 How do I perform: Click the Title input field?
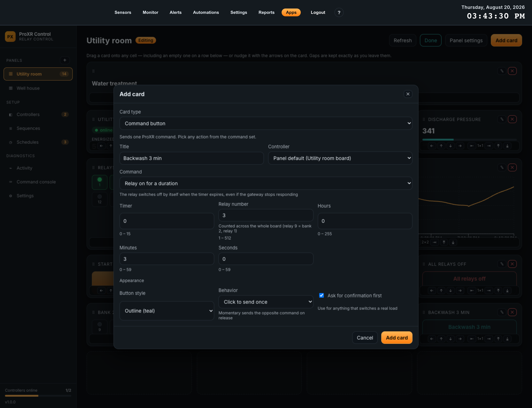coord(192,158)
